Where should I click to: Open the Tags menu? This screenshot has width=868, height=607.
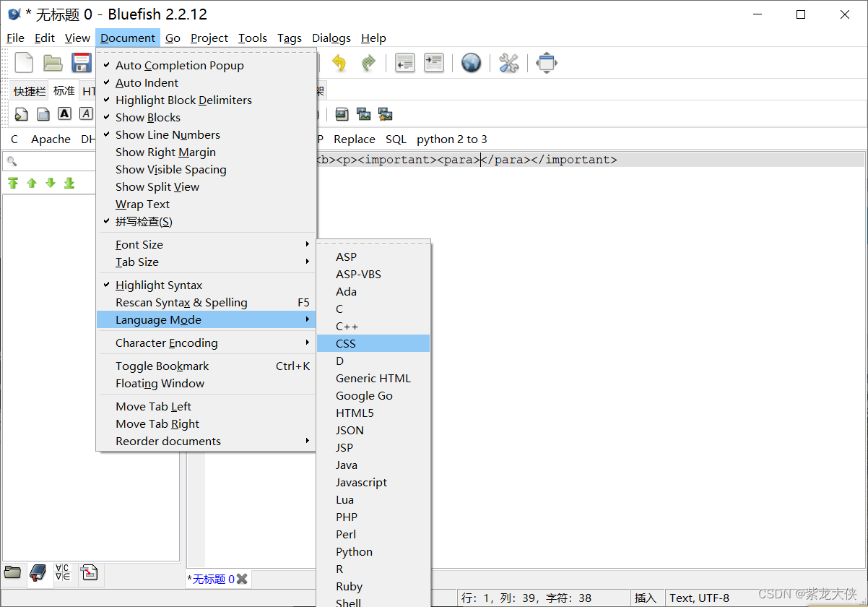coord(290,38)
